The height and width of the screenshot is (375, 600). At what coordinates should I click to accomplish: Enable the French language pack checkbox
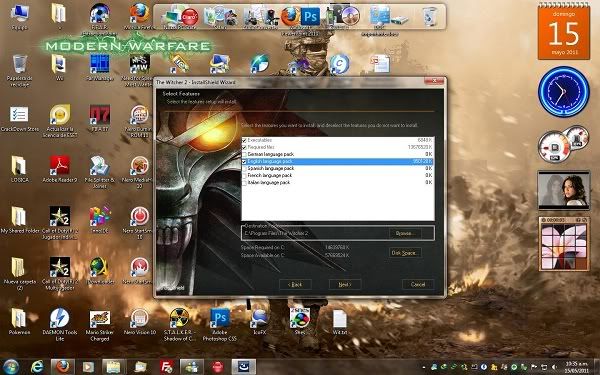(x=244, y=176)
